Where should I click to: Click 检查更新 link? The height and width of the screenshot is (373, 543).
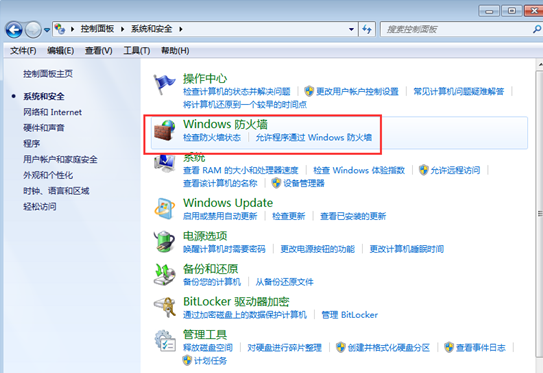pos(288,216)
